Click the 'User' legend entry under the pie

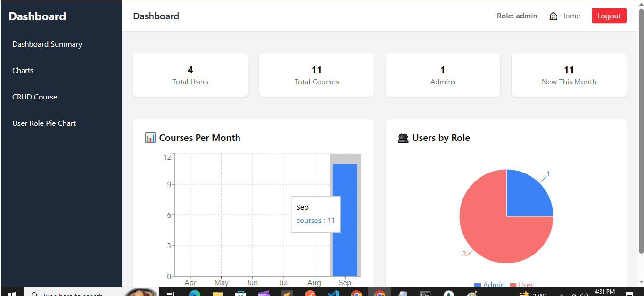521,284
